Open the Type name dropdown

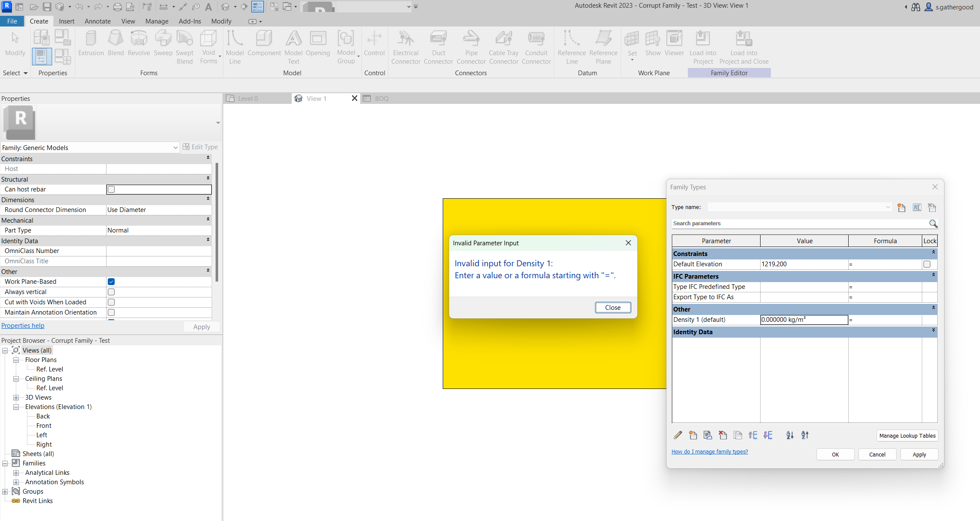click(x=888, y=207)
